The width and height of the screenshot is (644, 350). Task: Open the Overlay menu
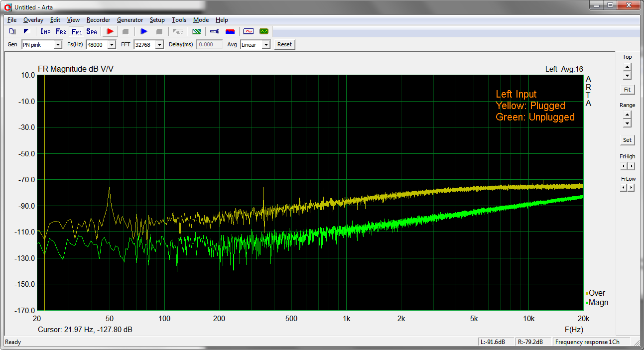click(x=33, y=20)
